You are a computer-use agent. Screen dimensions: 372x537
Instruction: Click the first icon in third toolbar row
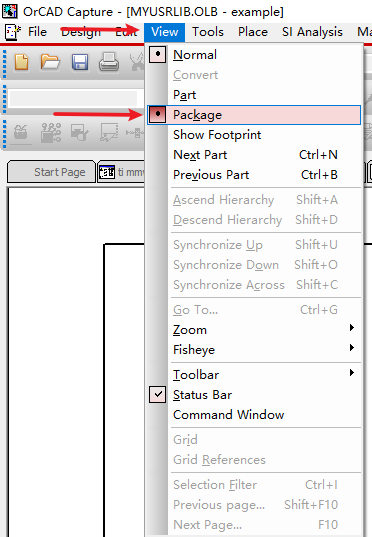tap(21, 133)
